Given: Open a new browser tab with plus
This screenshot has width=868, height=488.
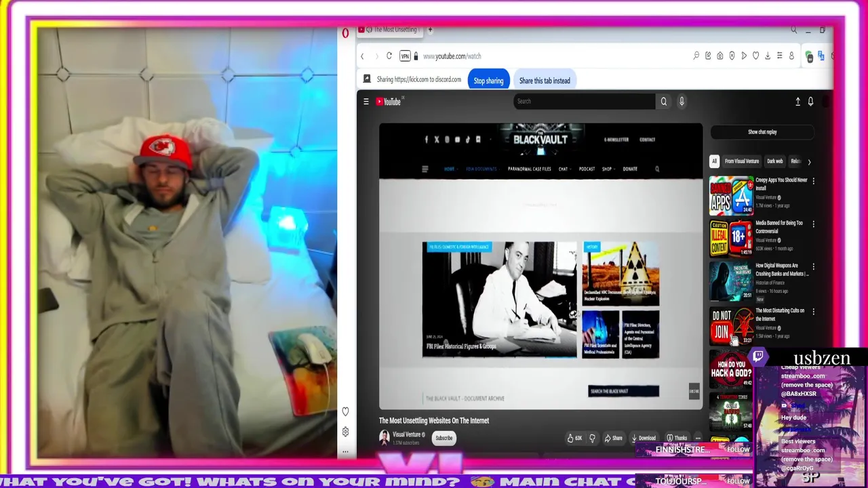Looking at the screenshot, I should coord(430,30).
